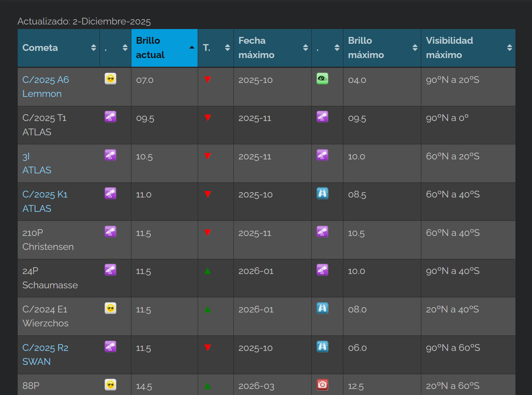
Task: Click binoculars icon in C/2024 E1 Wierzchos row
Action: pos(322,308)
